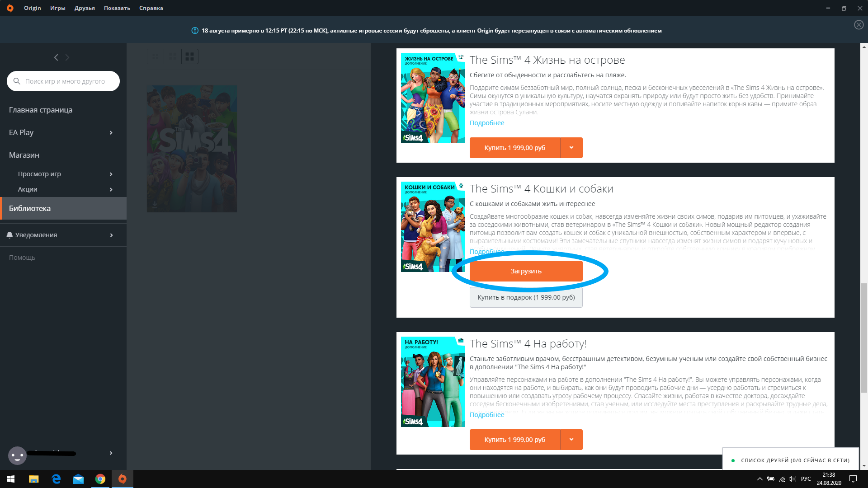The width and height of the screenshot is (868, 488).
Task: Open Подробнее for Жизнь на острове
Action: pos(487,123)
